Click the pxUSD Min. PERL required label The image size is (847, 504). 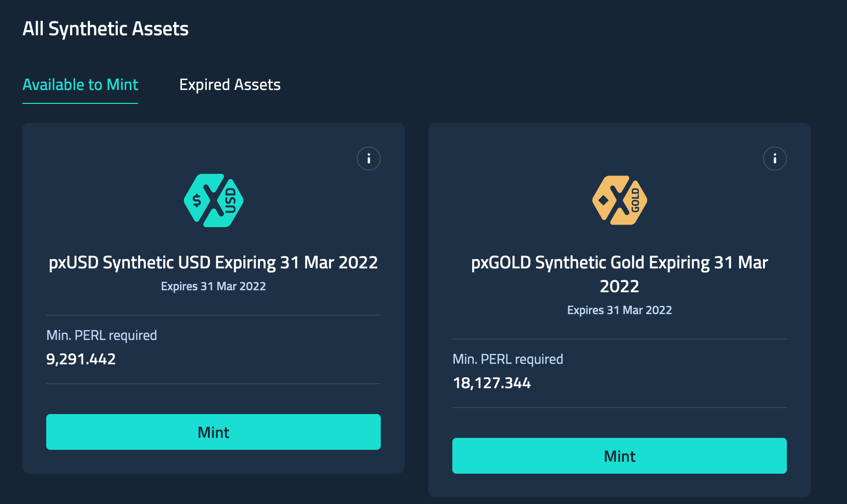click(x=101, y=336)
